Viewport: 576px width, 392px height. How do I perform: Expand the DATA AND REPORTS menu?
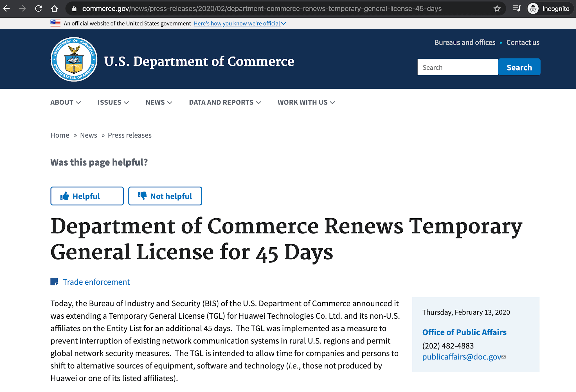click(225, 103)
